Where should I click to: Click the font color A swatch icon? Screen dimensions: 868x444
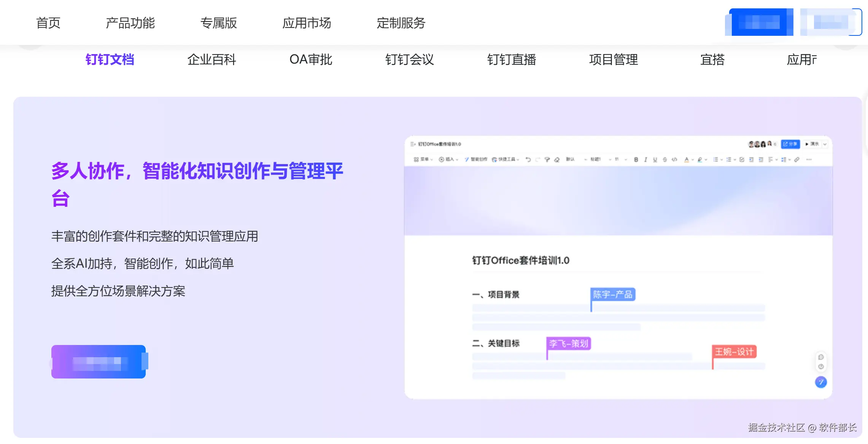point(687,160)
